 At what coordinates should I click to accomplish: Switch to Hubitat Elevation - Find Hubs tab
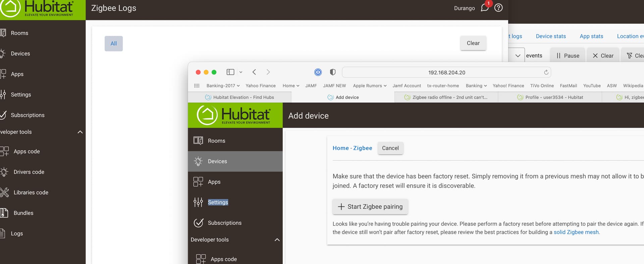coord(239,97)
